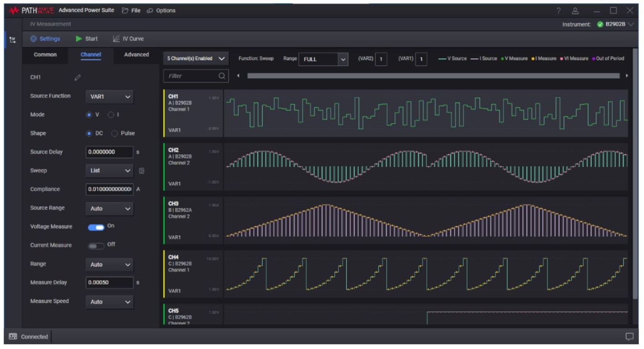Switch to the Advanced tab
Viewport: 644px width, 349px height.
click(x=136, y=55)
